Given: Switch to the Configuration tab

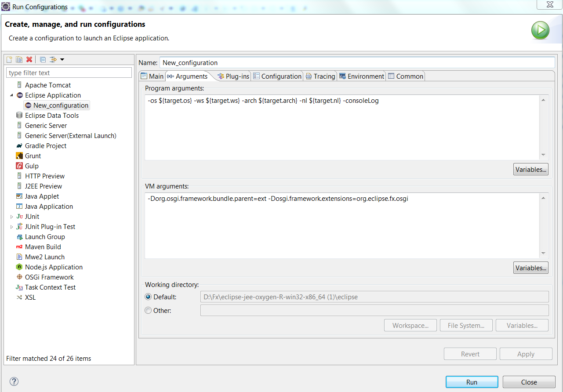Looking at the screenshot, I should pyautogui.click(x=277, y=76).
